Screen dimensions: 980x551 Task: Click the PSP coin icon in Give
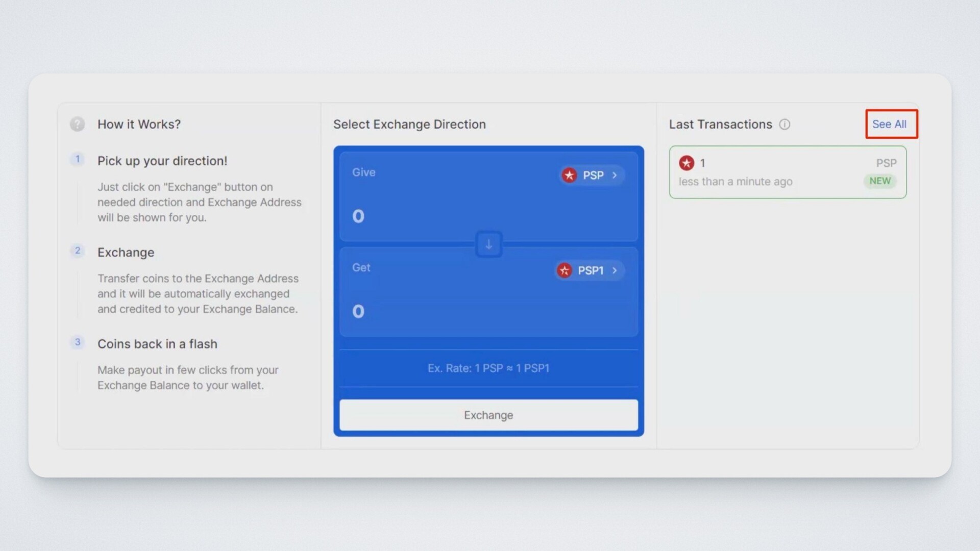pos(569,175)
